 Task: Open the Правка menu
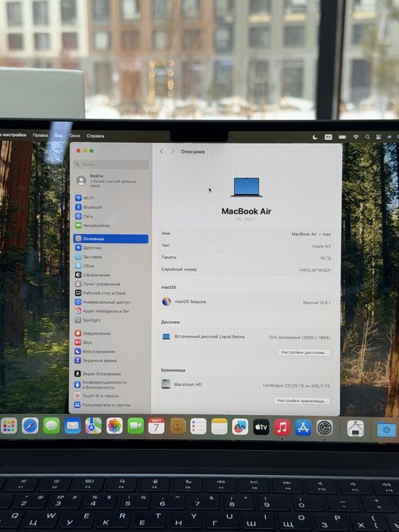tap(40, 135)
